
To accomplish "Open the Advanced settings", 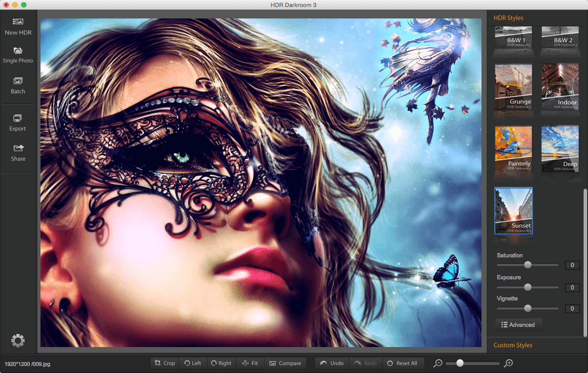I will click(519, 325).
